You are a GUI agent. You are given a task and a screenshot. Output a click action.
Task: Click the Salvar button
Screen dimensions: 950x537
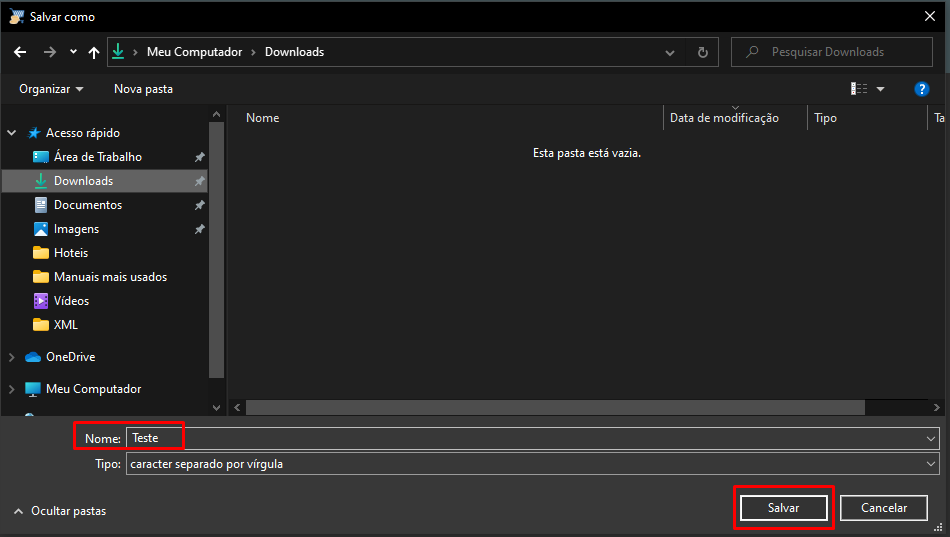(783, 508)
